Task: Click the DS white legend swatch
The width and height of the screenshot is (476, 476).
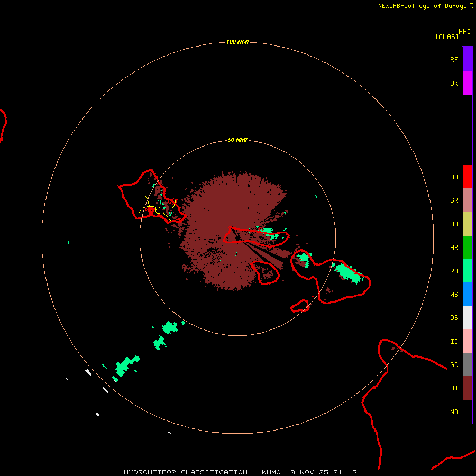Action: 467,317
